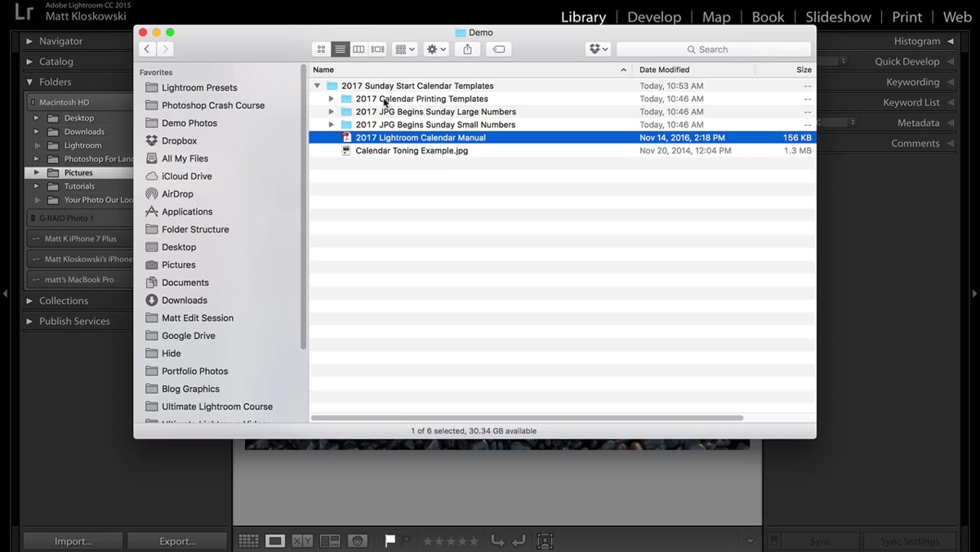980x552 pixels.
Task: Expand 2017 JPG Begins Sunday Small Numbers folder
Action: pyautogui.click(x=332, y=125)
